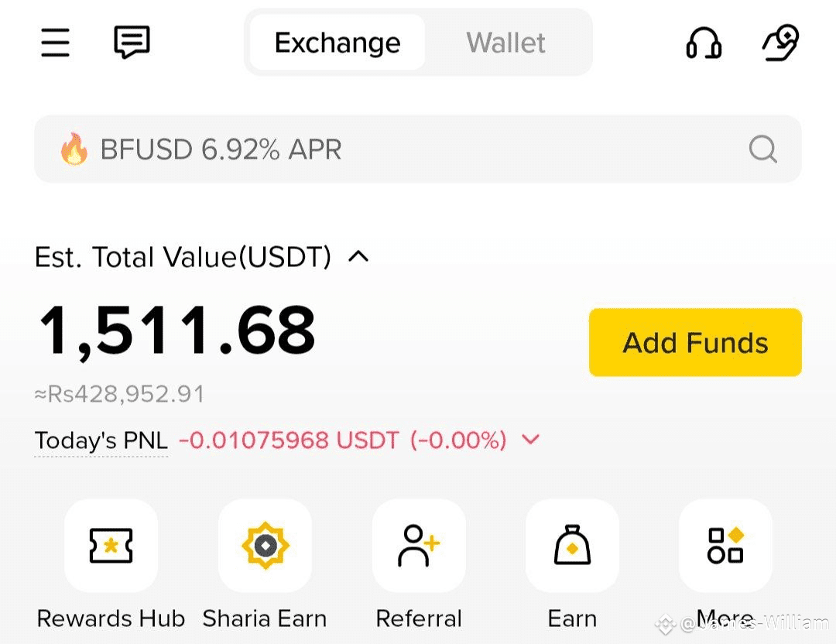
Task: Click the BFUSD 6.92% APR search field
Action: coord(418,149)
